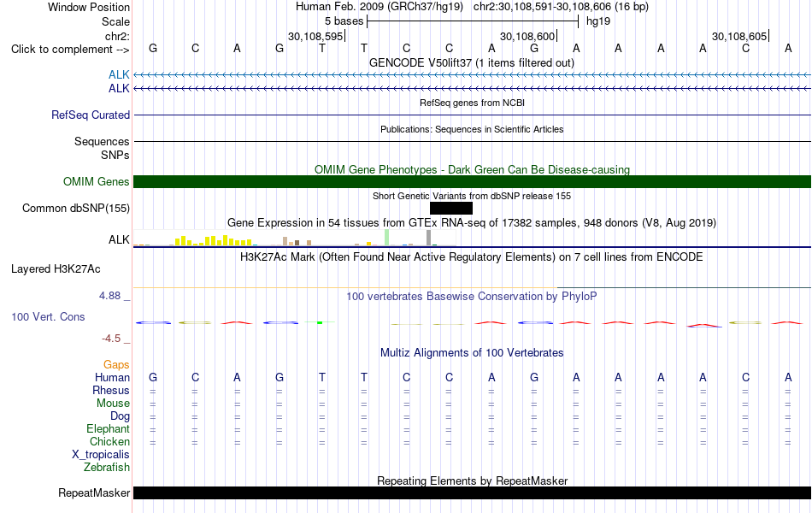
Task: Click the 'Rhesus' species label
Action: (x=111, y=390)
